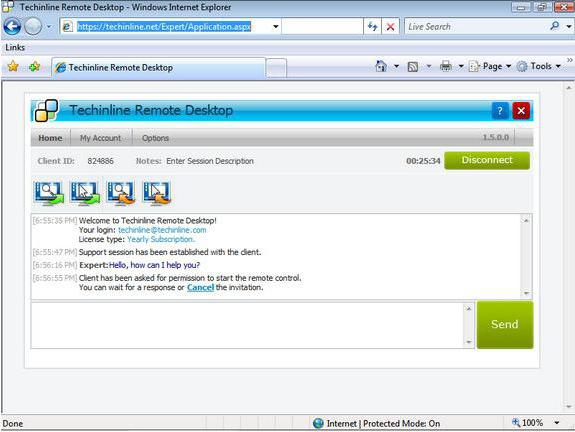Click the chat log scroll down arrow
Viewport: 575px width, 432px height.
pyautogui.click(x=526, y=293)
